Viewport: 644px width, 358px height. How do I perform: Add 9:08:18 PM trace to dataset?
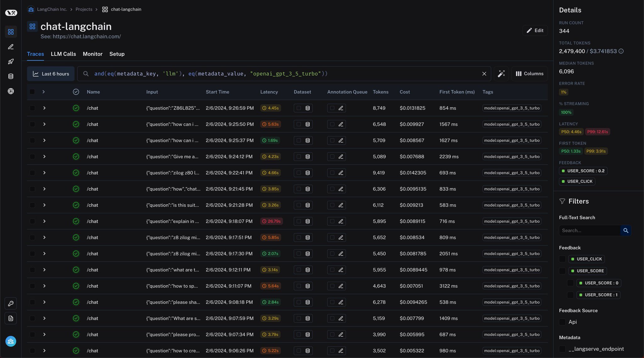pyautogui.click(x=303, y=302)
